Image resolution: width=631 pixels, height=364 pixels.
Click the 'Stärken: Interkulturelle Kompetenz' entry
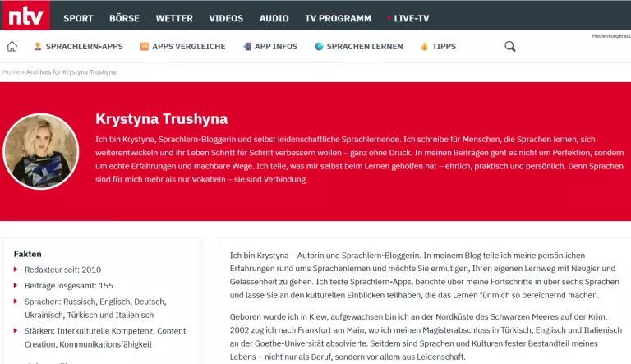105,338
